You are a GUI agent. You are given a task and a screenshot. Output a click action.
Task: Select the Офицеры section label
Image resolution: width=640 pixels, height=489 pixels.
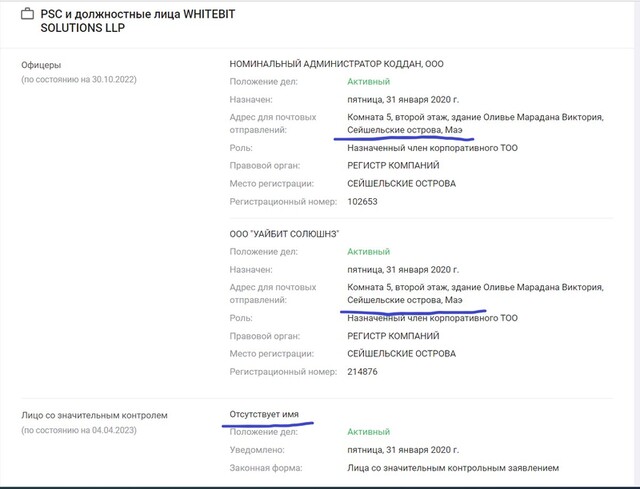(44, 64)
